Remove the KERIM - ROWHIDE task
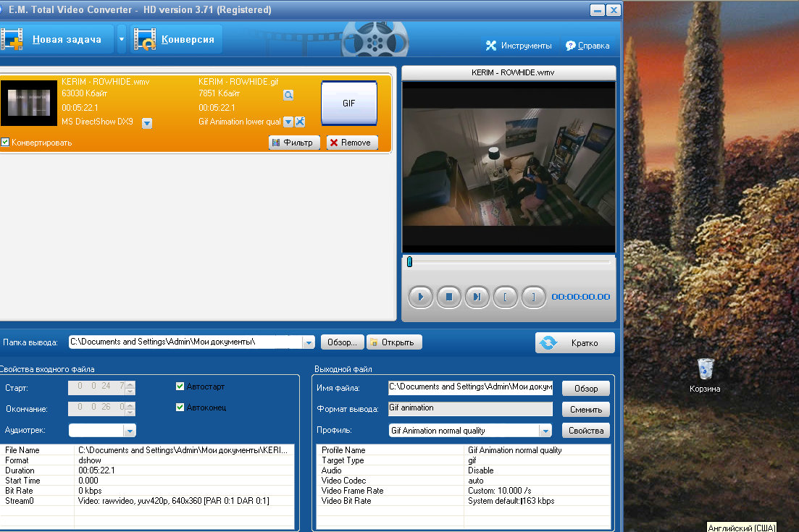799x532 pixels. point(352,143)
